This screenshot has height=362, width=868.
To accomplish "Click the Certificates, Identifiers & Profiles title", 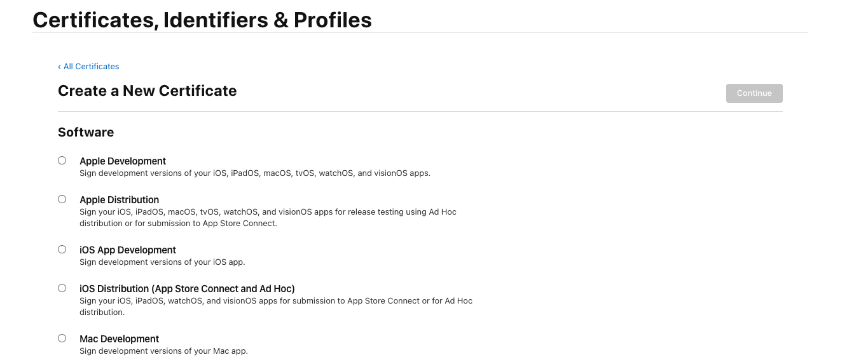I will pos(202,20).
